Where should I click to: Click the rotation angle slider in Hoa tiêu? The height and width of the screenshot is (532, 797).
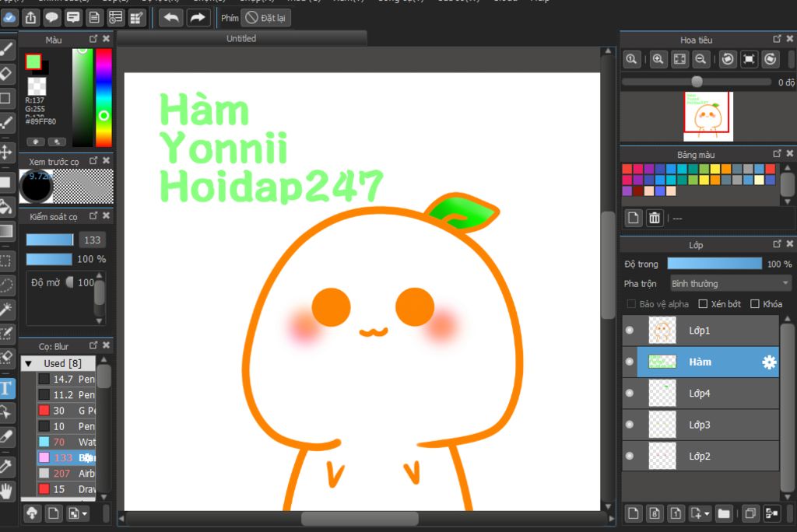[697, 82]
